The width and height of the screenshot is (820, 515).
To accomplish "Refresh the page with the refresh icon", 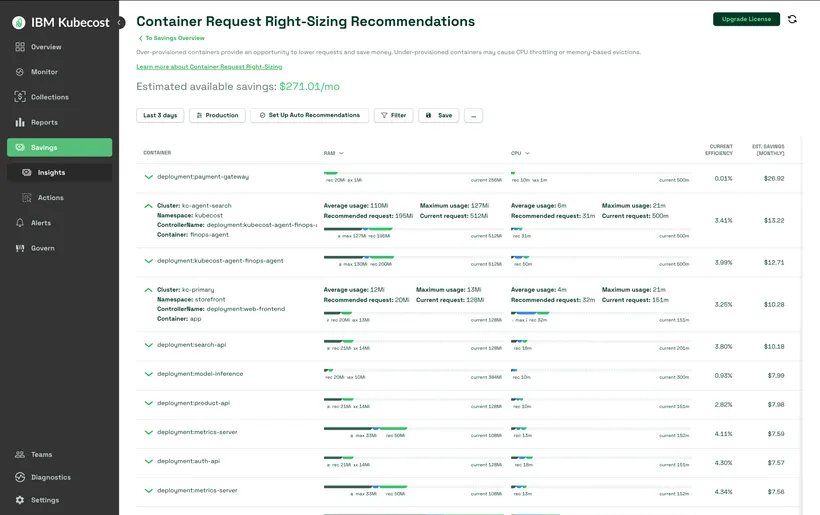I will click(x=792, y=19).
